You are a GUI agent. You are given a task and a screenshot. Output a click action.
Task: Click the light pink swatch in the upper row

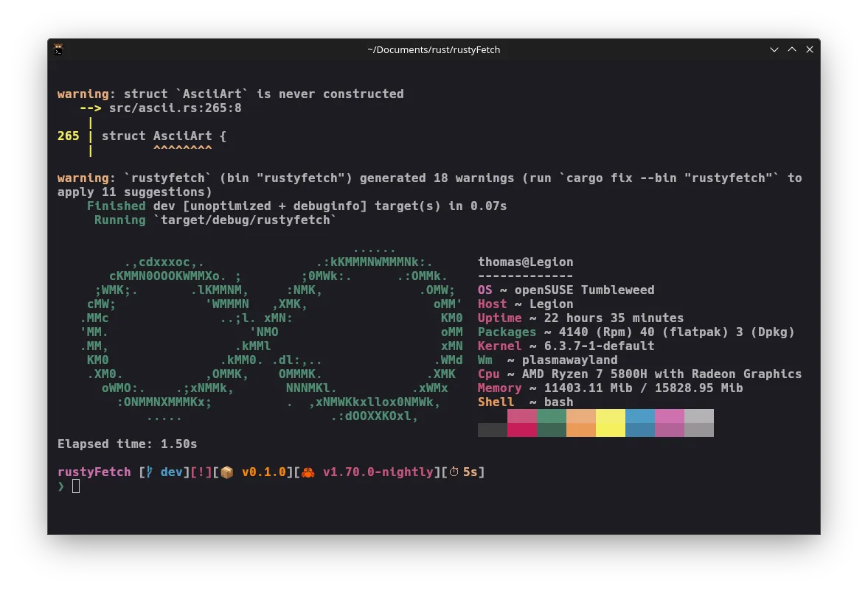670,416
